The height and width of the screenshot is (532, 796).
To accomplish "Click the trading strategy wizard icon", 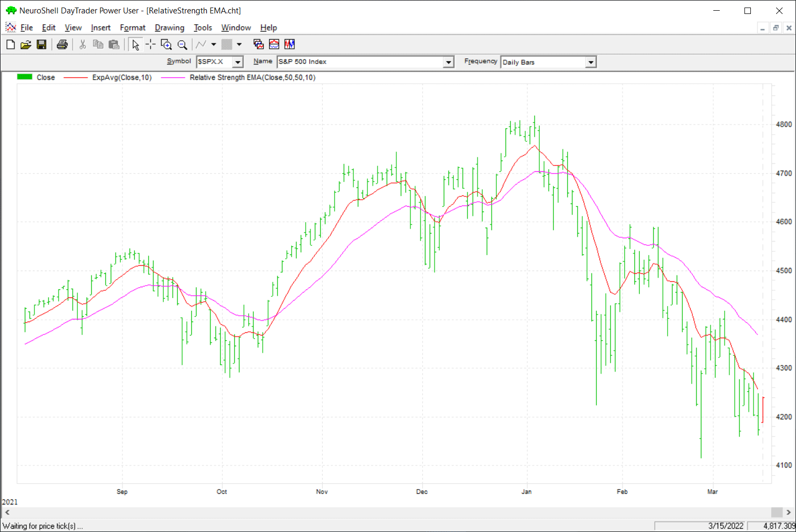I will (x=290, y=45).
